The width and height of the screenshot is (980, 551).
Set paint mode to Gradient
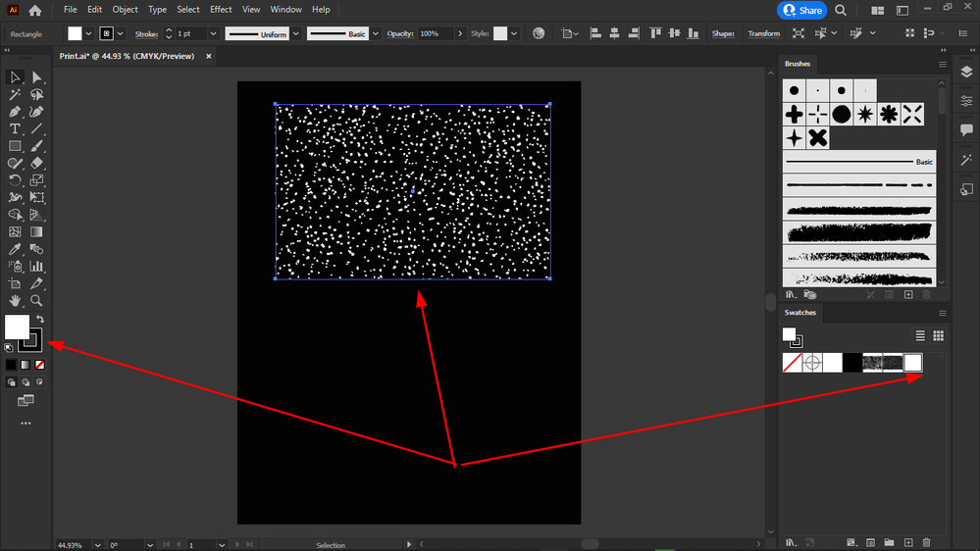coord(26,365)
